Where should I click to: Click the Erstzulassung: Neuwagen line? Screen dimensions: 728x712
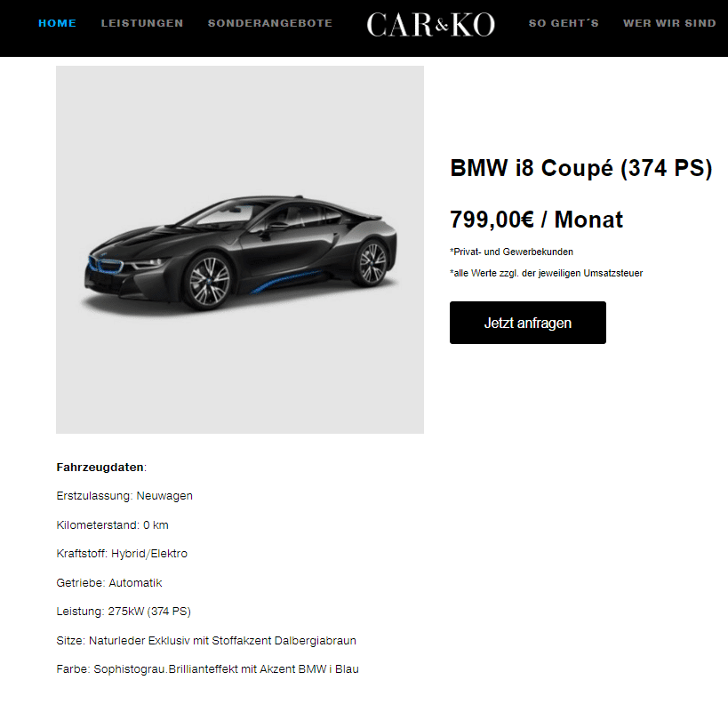[x=124, y=496]
